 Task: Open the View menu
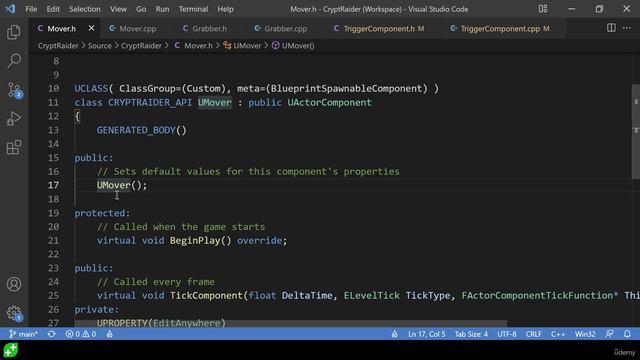point(118,9)
